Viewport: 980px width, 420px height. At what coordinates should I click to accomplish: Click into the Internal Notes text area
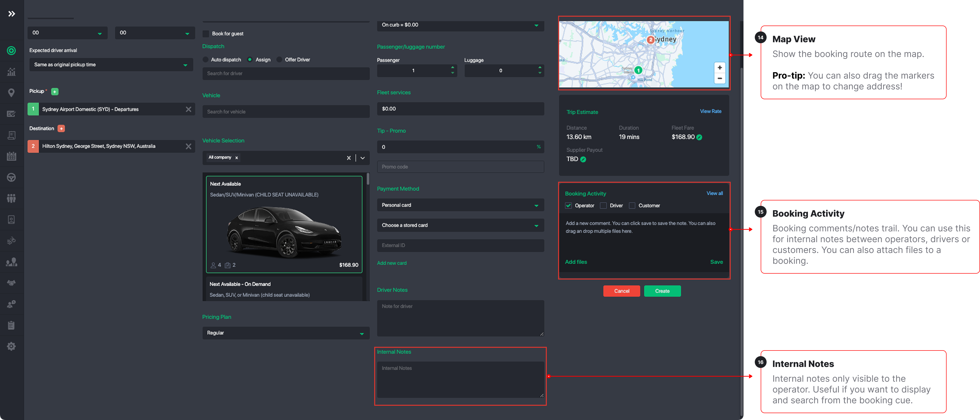460,379
